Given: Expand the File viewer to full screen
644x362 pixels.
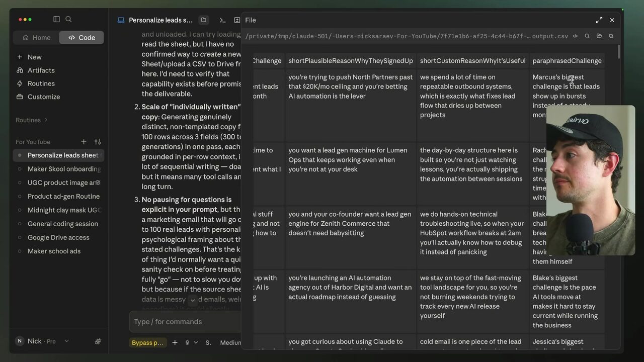Looking at the screenshot, I should tap(599, 20).
